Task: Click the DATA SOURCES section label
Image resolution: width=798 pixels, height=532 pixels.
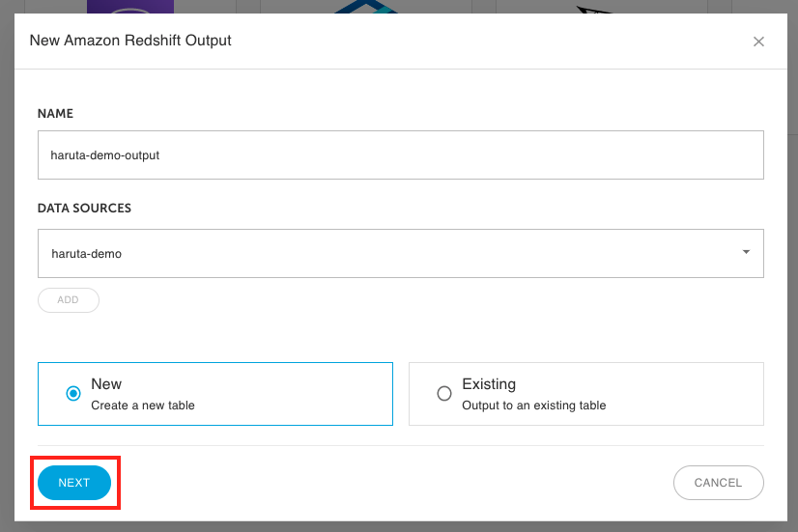Action: click(x=84, y=208)
